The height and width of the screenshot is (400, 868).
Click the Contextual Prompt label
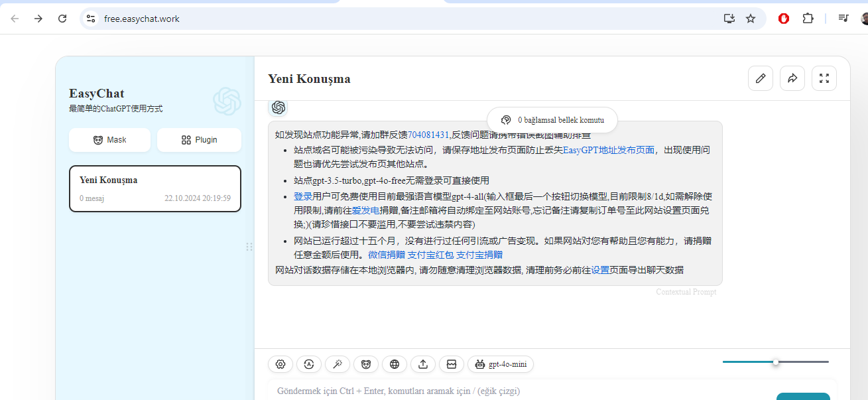(x=686, y=292)
